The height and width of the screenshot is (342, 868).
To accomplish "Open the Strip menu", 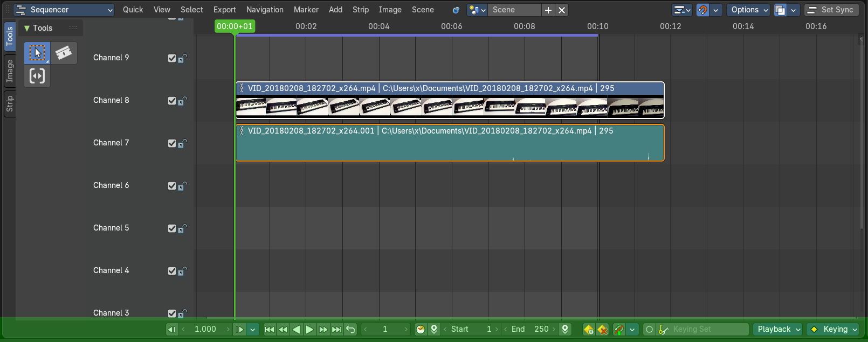I will point(361,10).
